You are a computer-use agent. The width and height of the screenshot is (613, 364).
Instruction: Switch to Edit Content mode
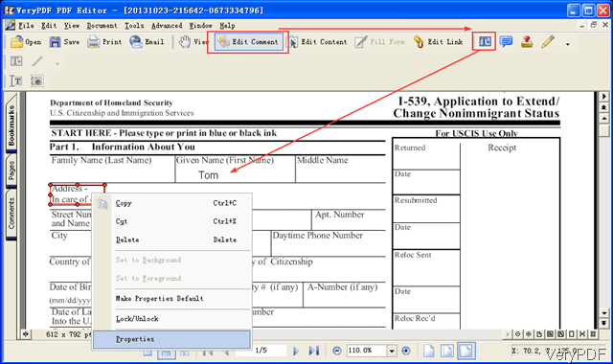(317, 42)
